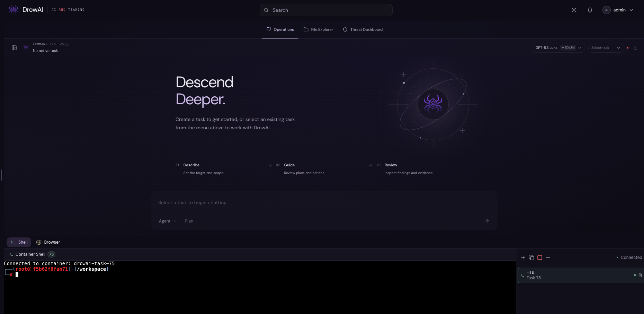This screenshot has height=314, width=644.
Task: Click the chat message input area
Action: (324, 203)
